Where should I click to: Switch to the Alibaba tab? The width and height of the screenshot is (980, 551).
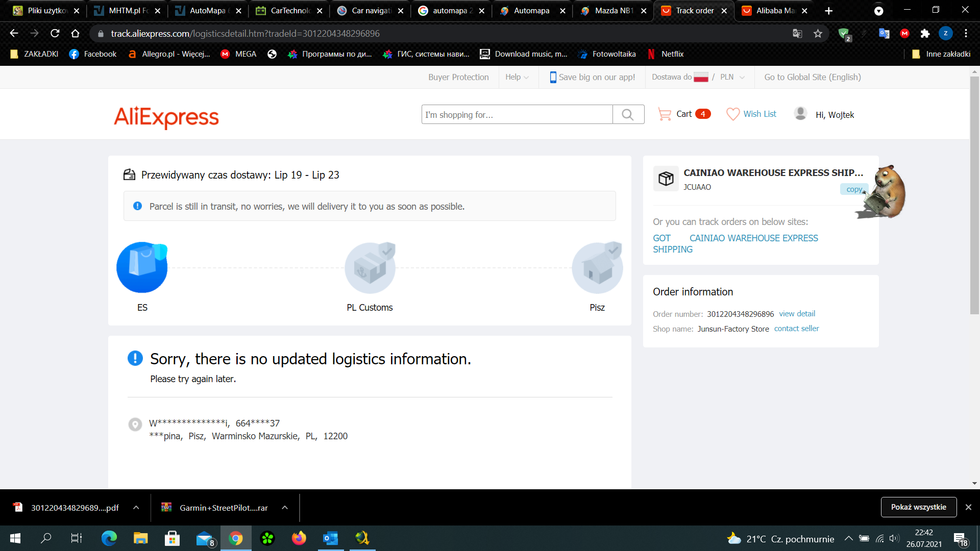[x=775, y=11]
